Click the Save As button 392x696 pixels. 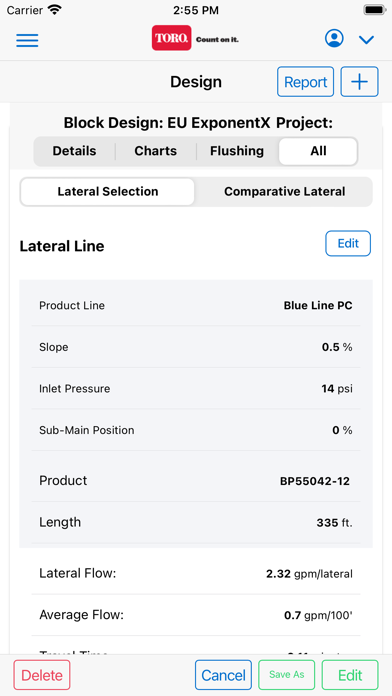[286, 675]
